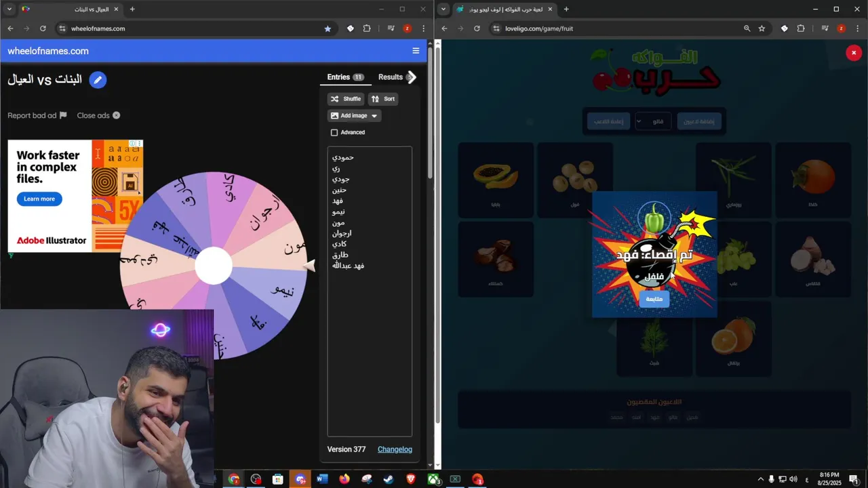Open a new tab in loveligo window

pos(566,9)
